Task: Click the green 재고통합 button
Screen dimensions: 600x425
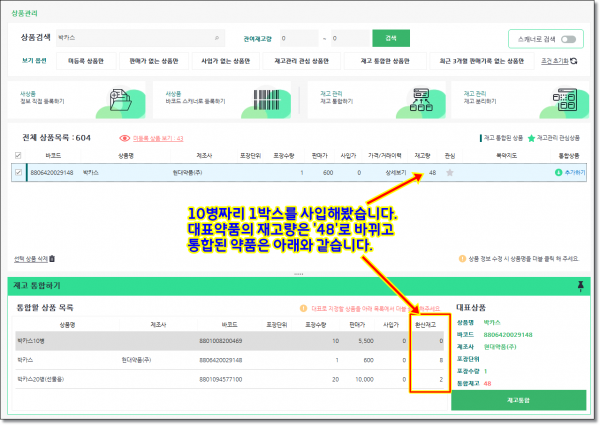Action: pyautogui.click(x=523, y=399)
